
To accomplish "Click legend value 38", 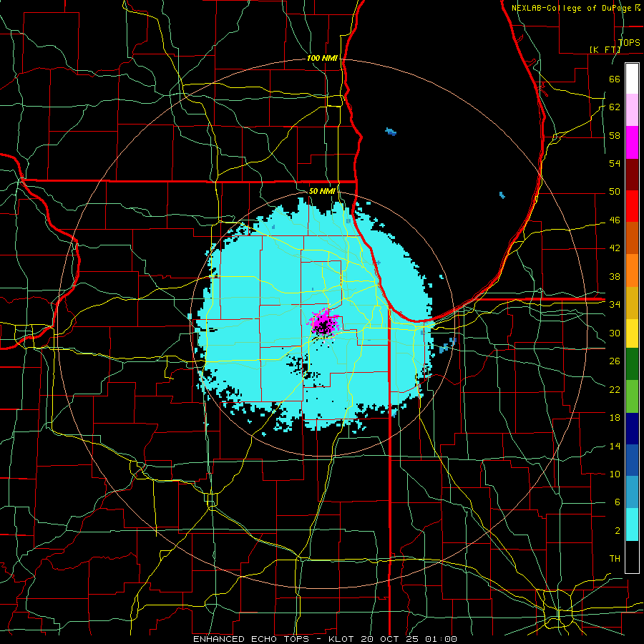I will (615, 277).
